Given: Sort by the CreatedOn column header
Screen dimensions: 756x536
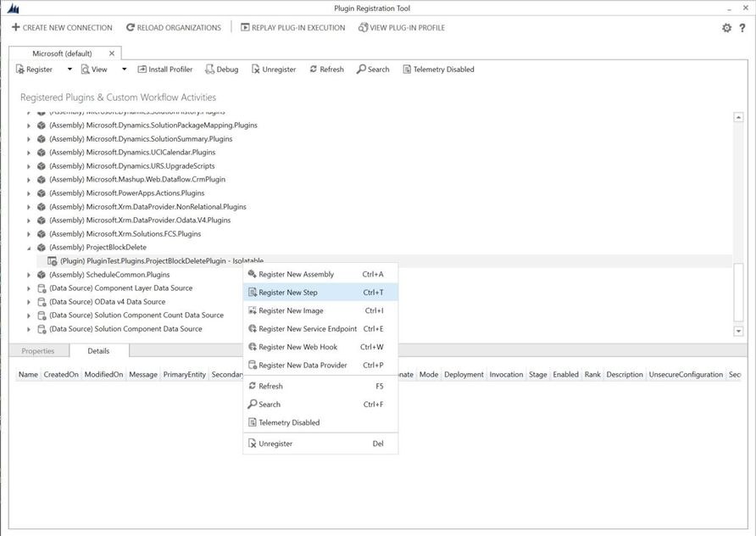Looking at the screenshot, I should [x=61, y=374].
